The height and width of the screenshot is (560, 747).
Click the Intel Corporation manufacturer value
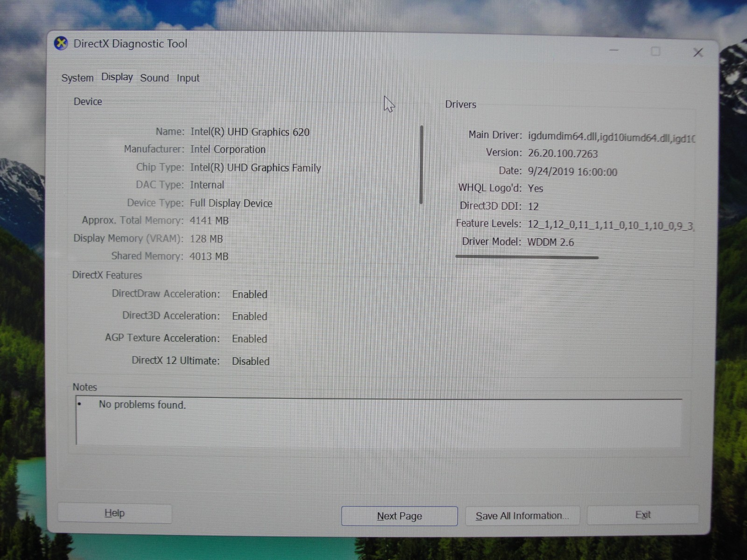pos(228,149)
